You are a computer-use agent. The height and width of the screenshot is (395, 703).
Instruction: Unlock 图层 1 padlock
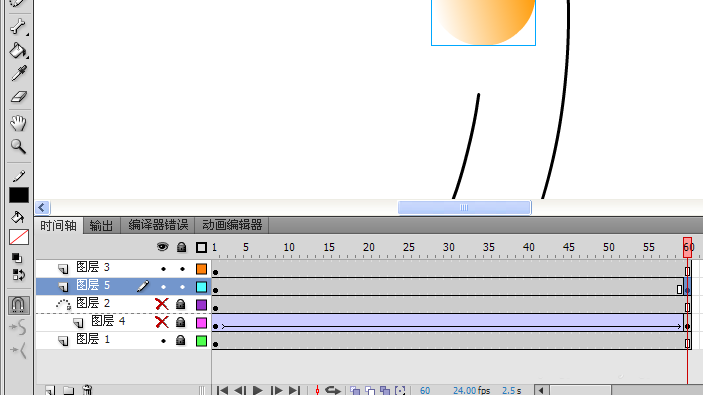coord(181,340)
